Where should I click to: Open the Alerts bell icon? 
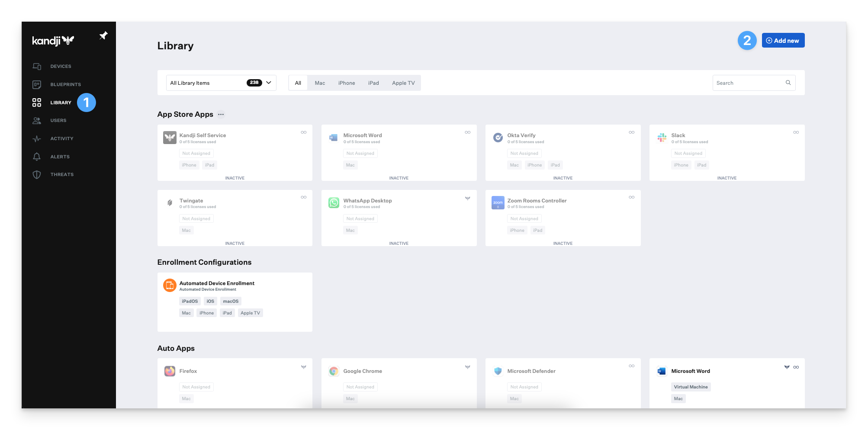tap(37, 157)
